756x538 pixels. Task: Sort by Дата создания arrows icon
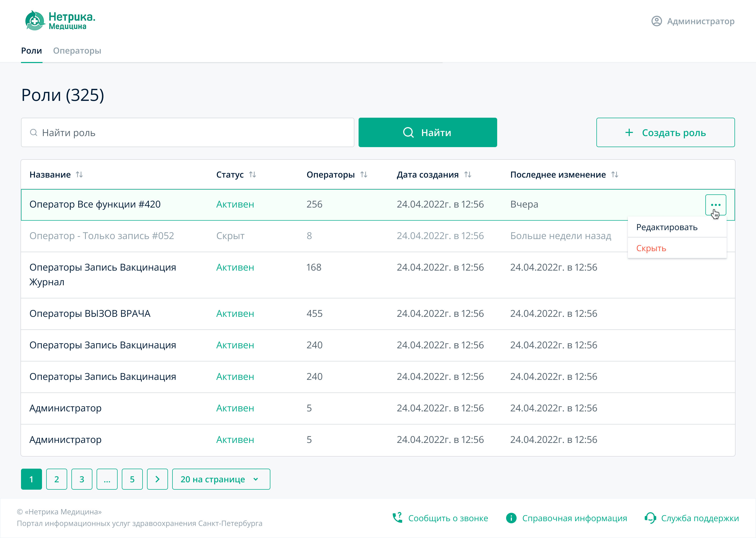[468, 174]
